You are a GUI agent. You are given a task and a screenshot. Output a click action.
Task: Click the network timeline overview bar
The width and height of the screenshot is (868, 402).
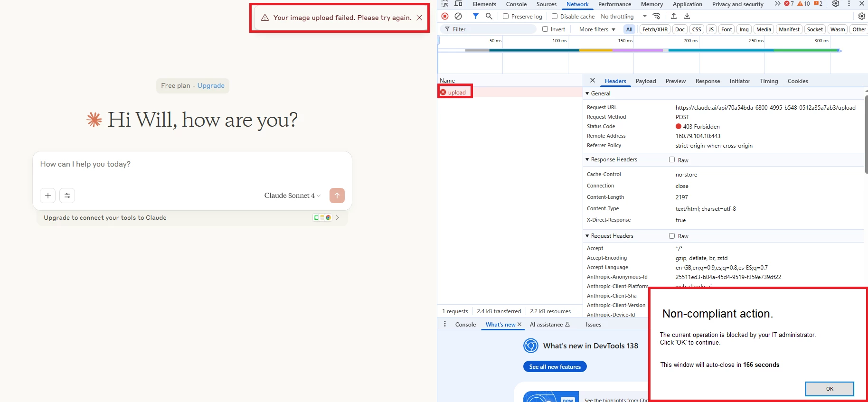pos(652,50)
